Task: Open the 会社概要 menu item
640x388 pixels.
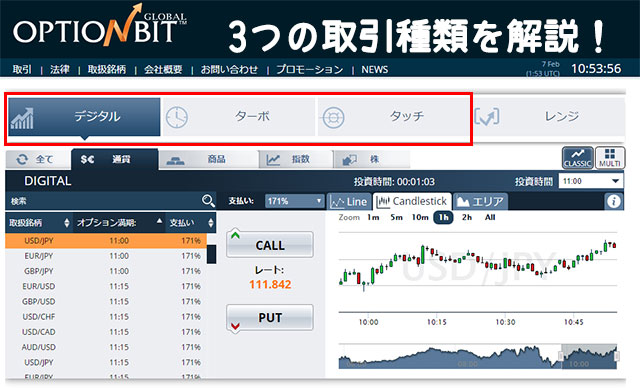Action: click(163, 69)
